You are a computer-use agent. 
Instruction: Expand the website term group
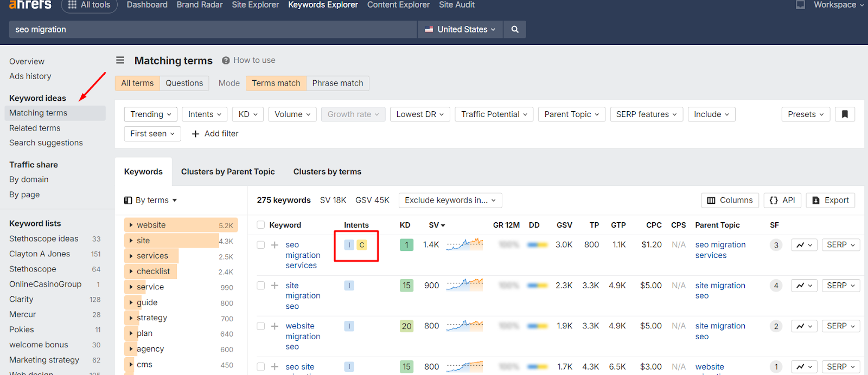(181, 225)
